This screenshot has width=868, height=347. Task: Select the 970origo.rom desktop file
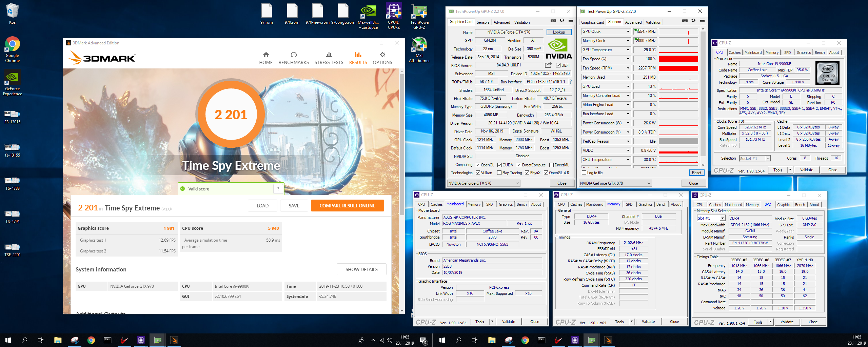[x=343, y=14]
